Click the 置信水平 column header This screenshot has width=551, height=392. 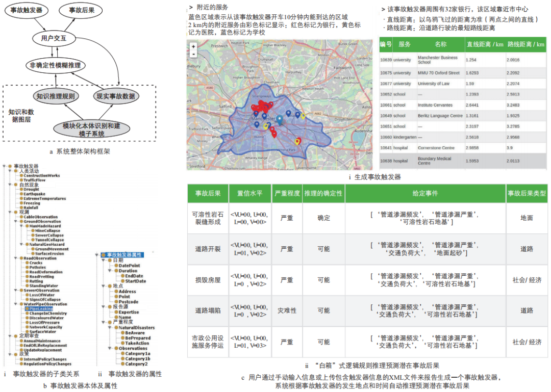250,194
